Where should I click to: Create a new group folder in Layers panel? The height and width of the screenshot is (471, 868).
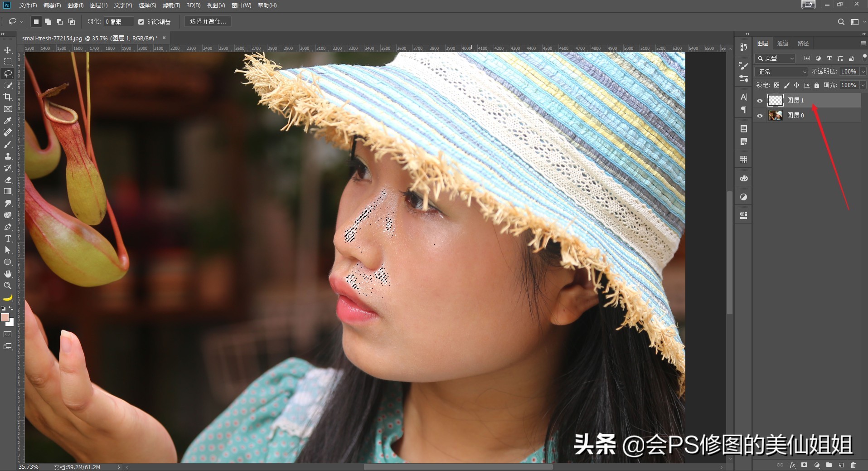pos(828,465)
